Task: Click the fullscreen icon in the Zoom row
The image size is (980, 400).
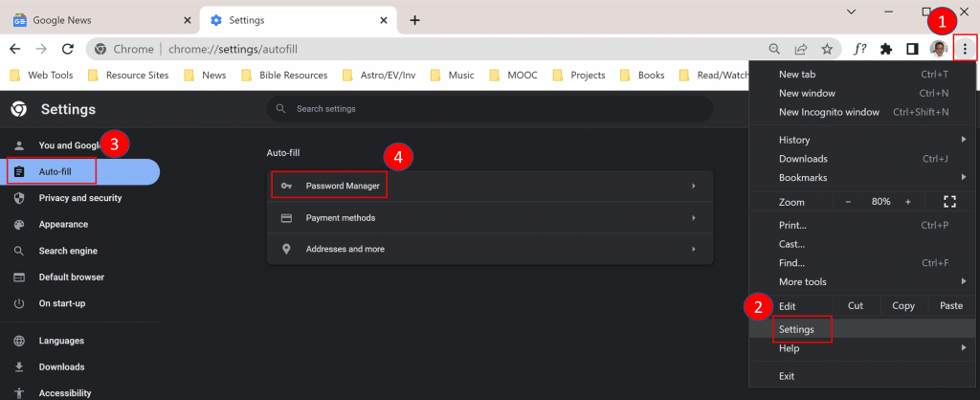Action: coord(949,202)
